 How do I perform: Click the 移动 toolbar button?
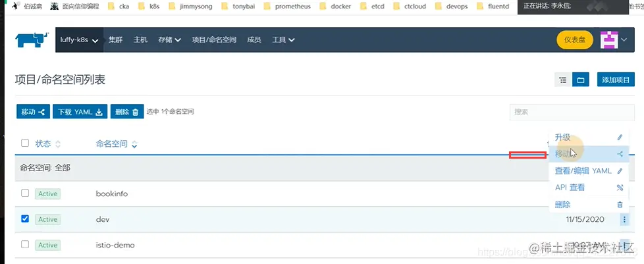pos(34,112)
